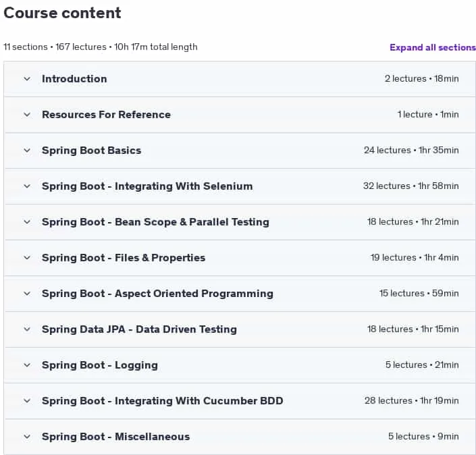Image resolution: width=476 pixels, height=455 pixels.
Task: Click Expand all sections link
Action: 433,47
